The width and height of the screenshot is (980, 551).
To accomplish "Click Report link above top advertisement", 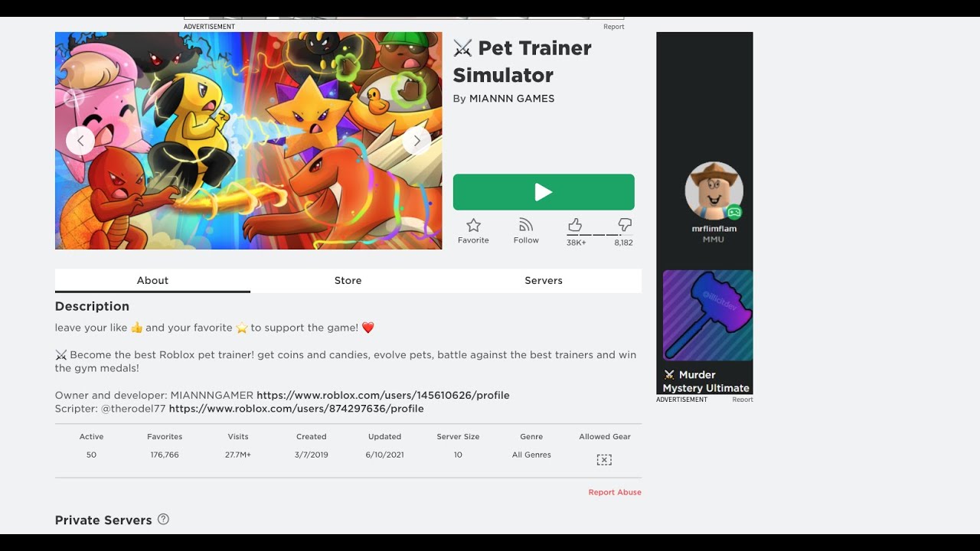I will pyautogui.click(x=614, y=27).
